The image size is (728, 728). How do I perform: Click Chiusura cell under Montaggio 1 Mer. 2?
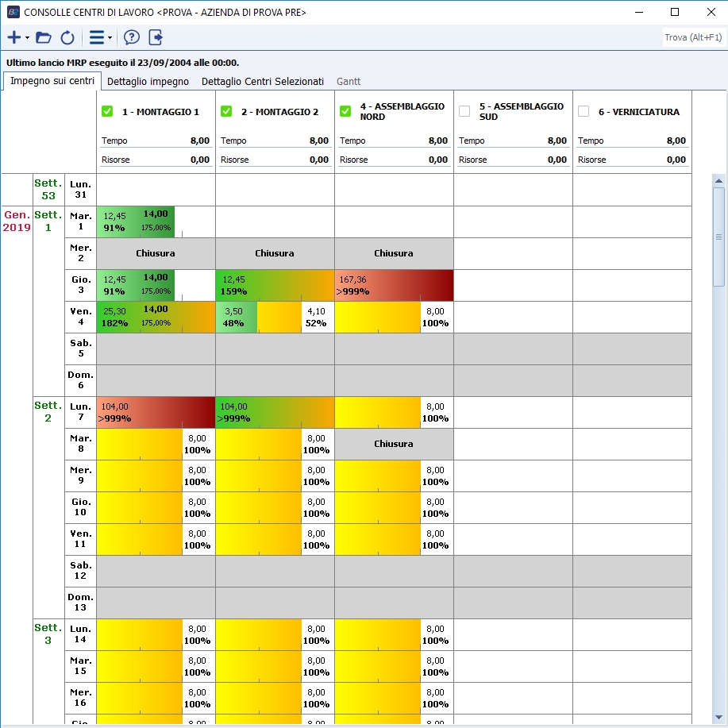(x=156, y=254)
